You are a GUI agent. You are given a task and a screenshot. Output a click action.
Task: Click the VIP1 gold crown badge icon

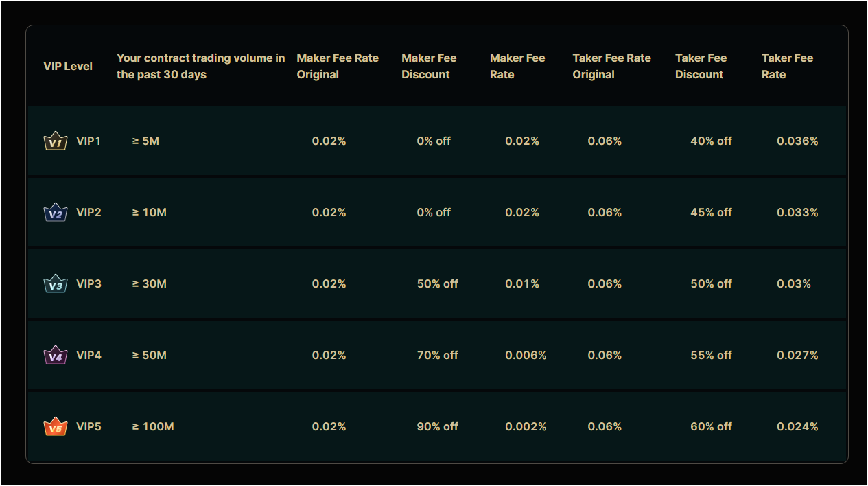tap(56, 141)
